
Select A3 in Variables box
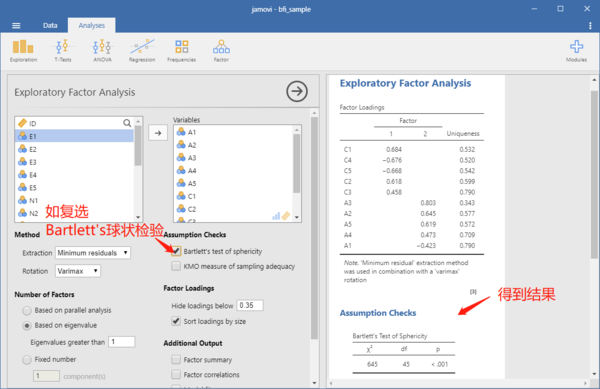pyautogui.click(x=233, y=158)
